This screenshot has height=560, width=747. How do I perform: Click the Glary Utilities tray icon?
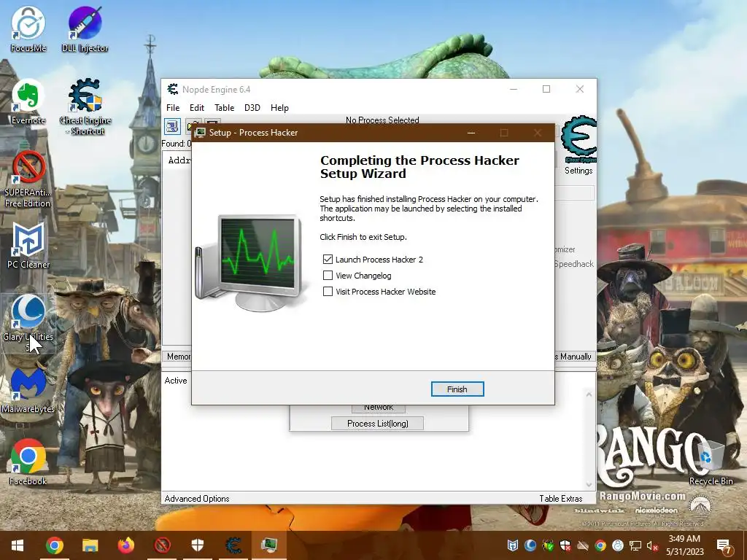point(530,545)
